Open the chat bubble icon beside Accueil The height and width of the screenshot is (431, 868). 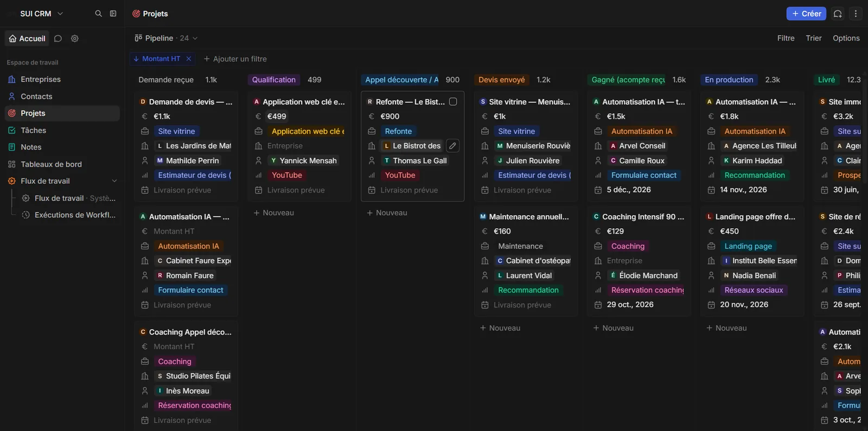coord(58,38)
